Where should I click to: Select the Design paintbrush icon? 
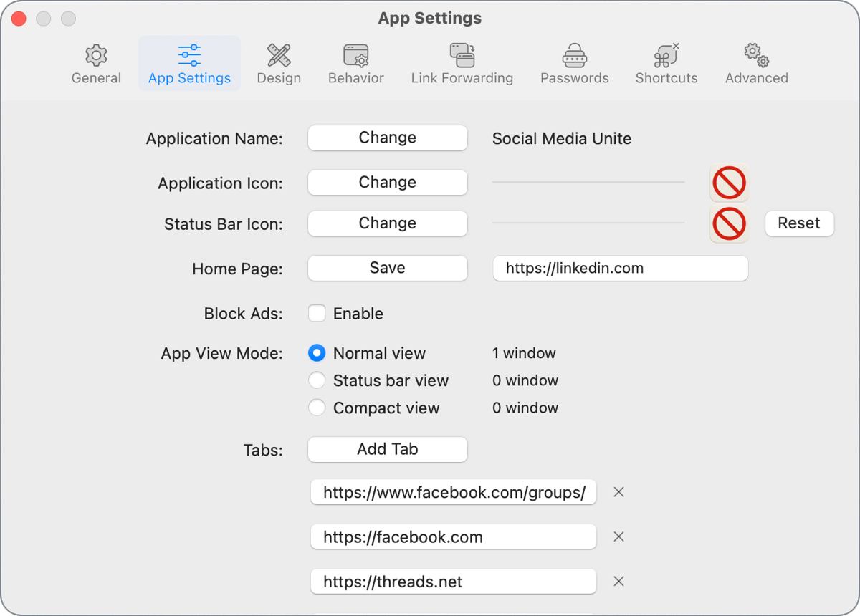[x=279, y=54]
